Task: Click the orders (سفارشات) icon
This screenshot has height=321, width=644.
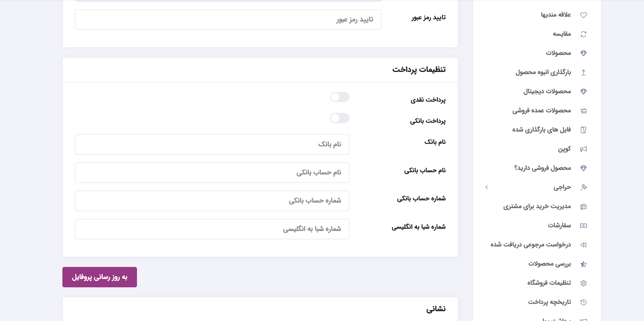Action: [x=584, y=225]
